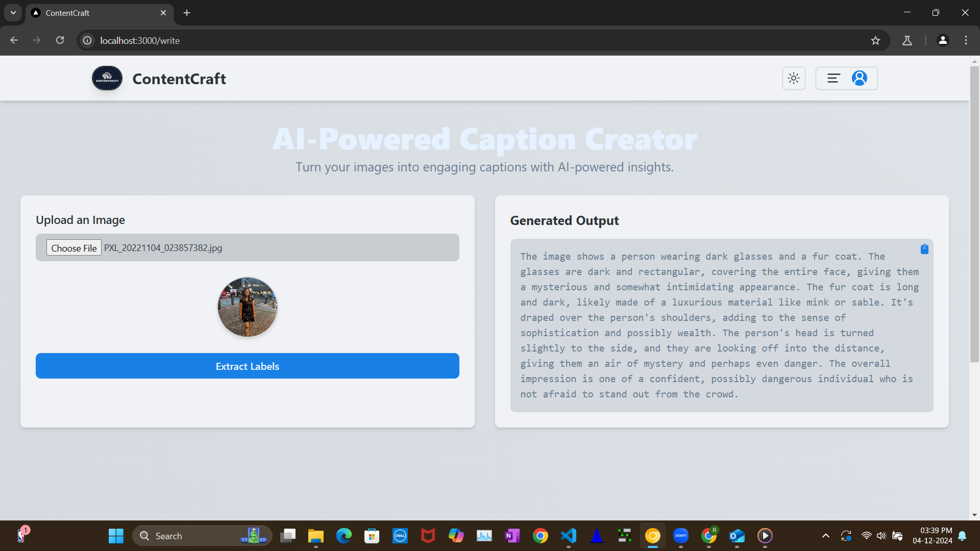
Task: Expand the tab search dropdown arrow
Action: 13,13
